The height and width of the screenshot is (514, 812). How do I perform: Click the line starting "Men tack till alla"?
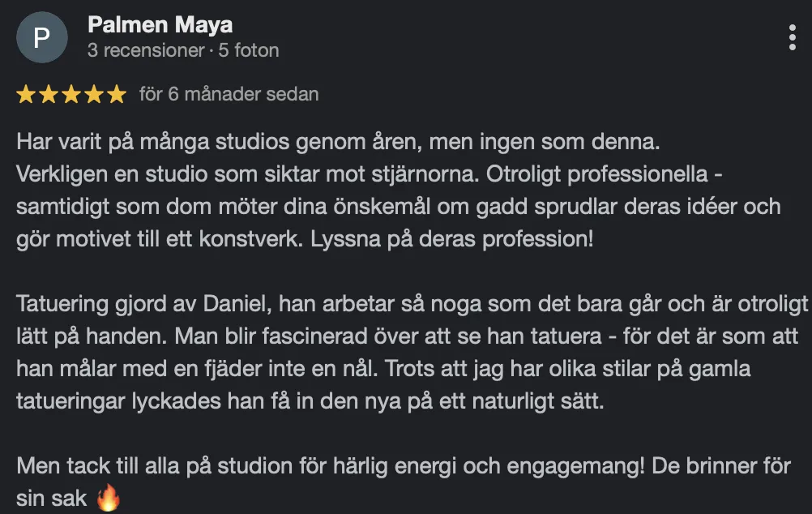click(404, 466)
